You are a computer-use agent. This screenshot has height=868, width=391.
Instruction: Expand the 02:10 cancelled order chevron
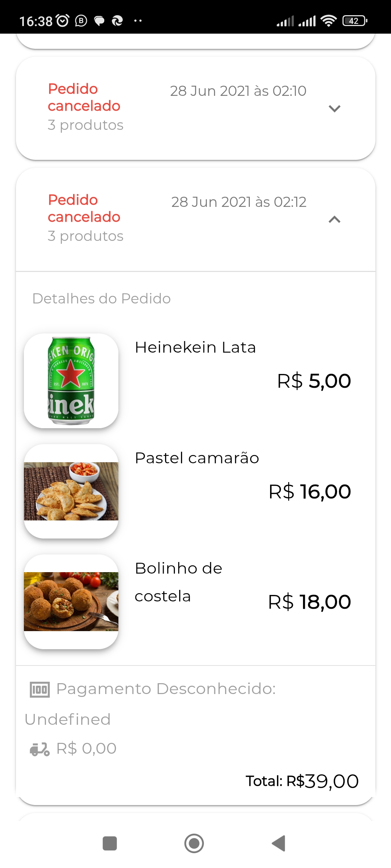(334, 109)
